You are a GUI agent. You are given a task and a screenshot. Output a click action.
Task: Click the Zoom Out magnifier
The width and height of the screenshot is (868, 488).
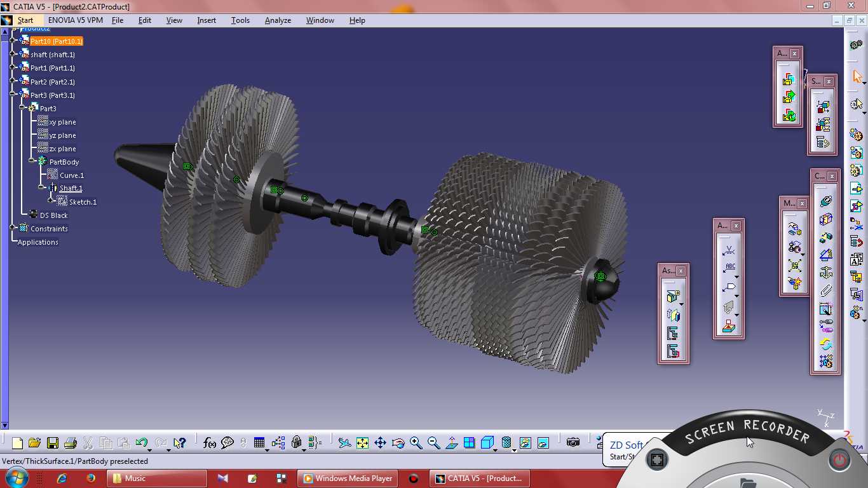[434, 443]
